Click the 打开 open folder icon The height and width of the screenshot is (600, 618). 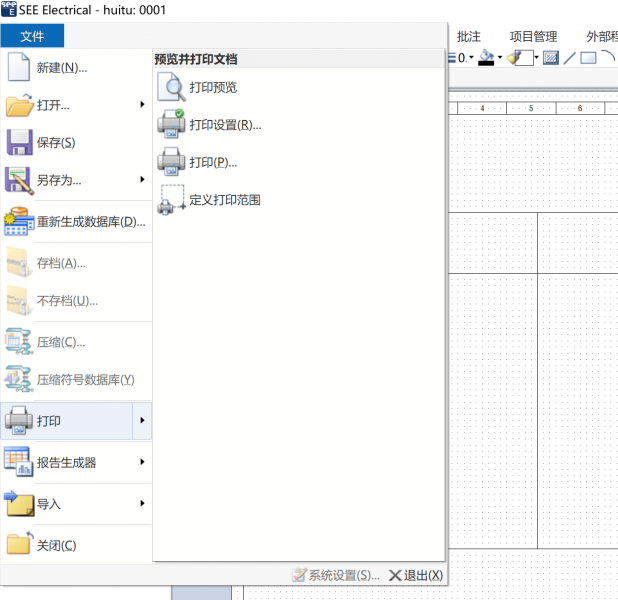click(x=19, y=105)
